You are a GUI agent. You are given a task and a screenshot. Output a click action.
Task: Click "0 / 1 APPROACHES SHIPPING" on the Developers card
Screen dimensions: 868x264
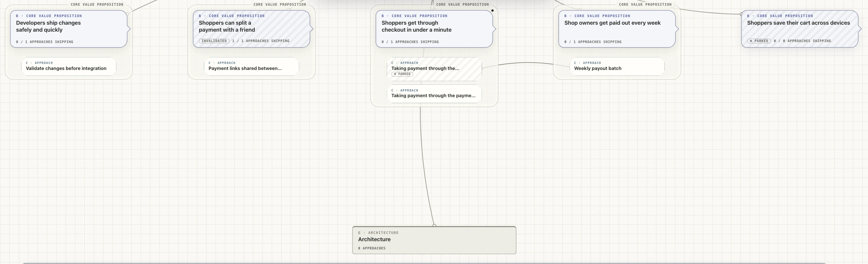[45, 42]
